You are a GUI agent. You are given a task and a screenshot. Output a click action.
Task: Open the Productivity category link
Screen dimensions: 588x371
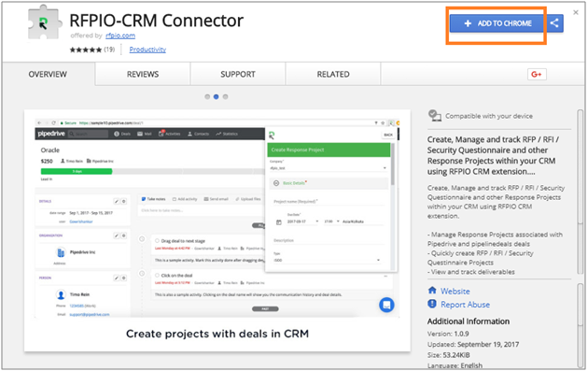click(147, 50)
